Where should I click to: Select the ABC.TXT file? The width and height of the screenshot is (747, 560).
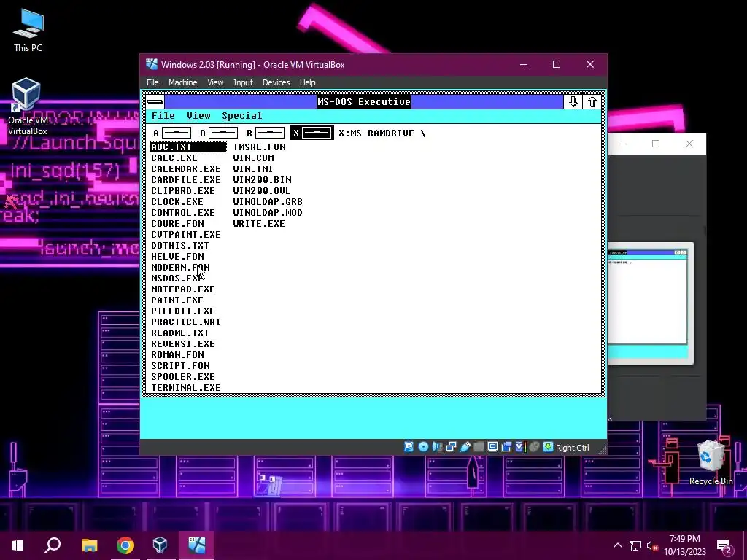tap(187, 147)
